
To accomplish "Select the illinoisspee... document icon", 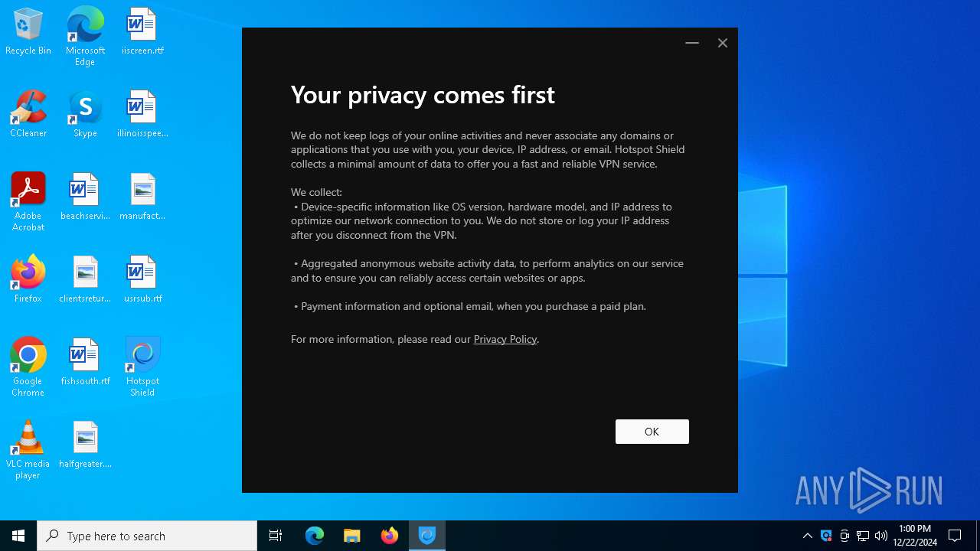I will (x=142, y=115).
